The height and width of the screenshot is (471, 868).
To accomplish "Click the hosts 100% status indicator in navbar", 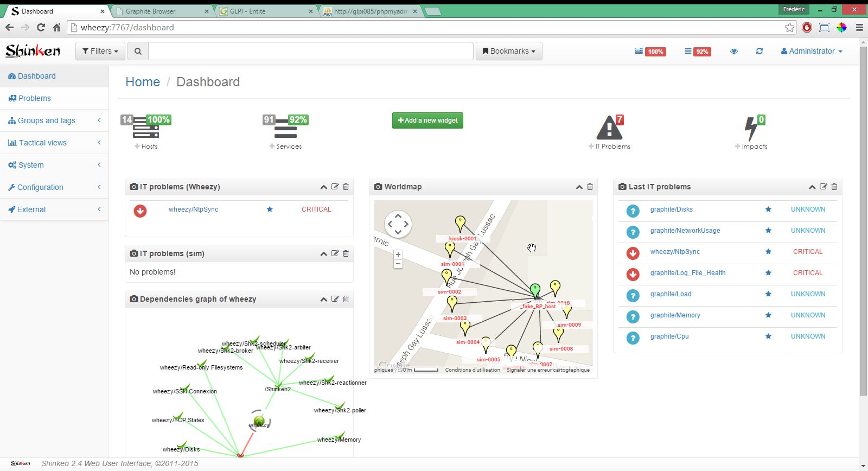I will 650,52.
